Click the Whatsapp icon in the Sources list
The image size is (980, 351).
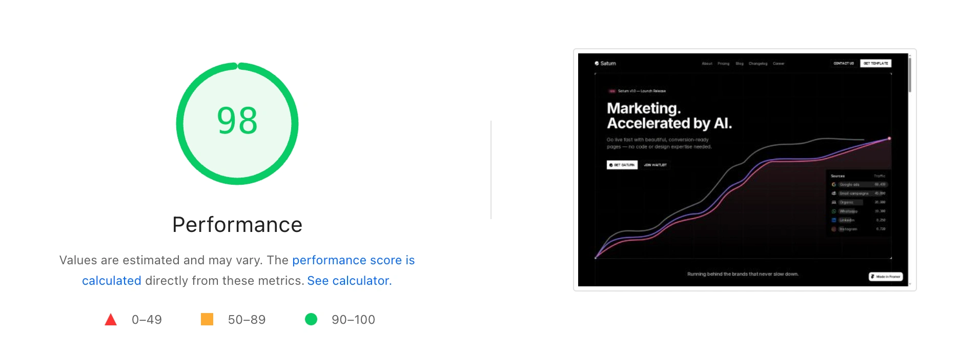coord(834,211)
